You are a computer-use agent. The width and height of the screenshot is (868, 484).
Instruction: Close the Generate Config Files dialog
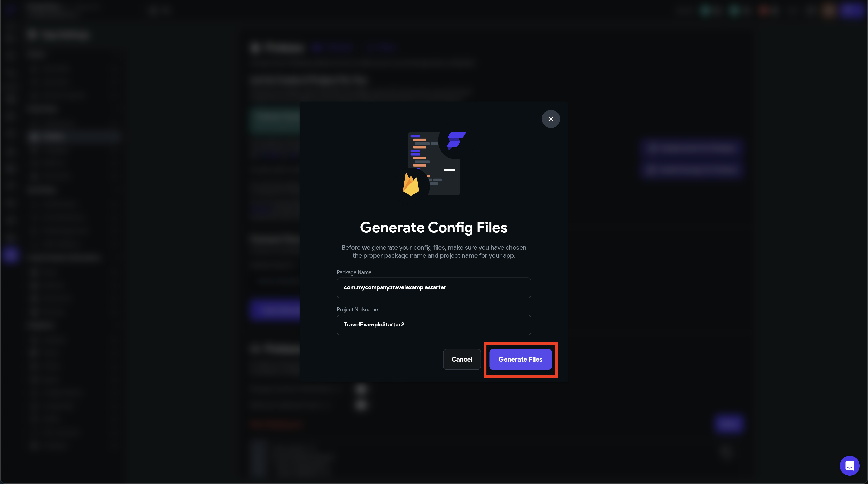[551, 119]
